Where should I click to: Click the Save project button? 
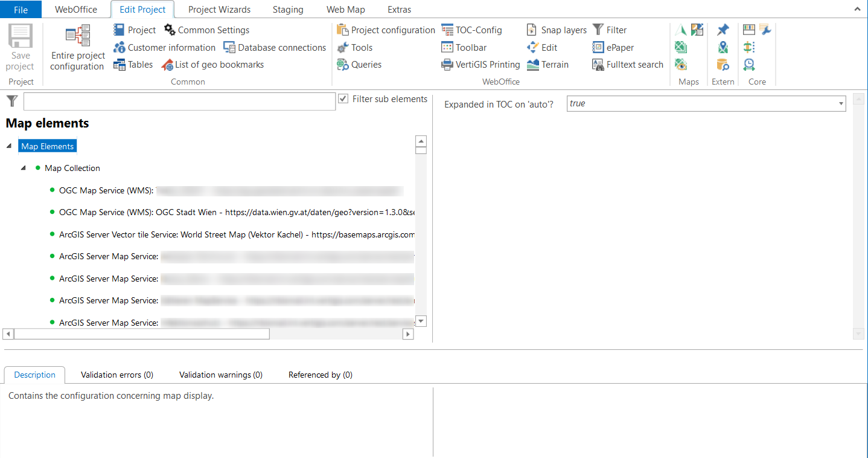click(21, 48)
